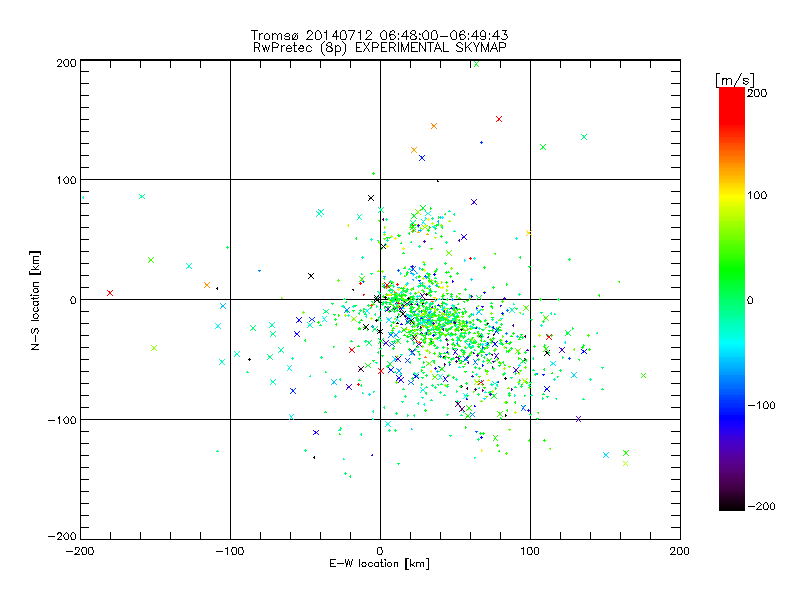Click the plot origin where zero gridlines cross
The height and width of the screenshot is (600, 800).
tap(380, 299)
